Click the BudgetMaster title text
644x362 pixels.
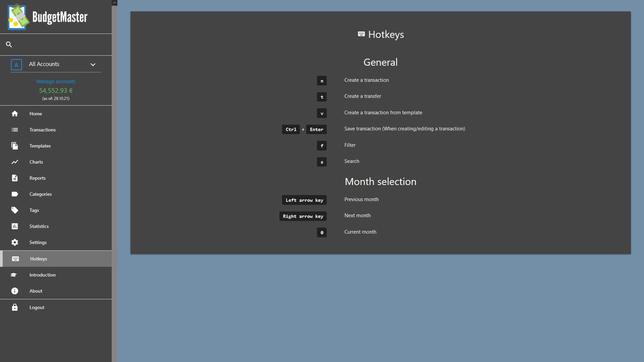pos(60,17)
